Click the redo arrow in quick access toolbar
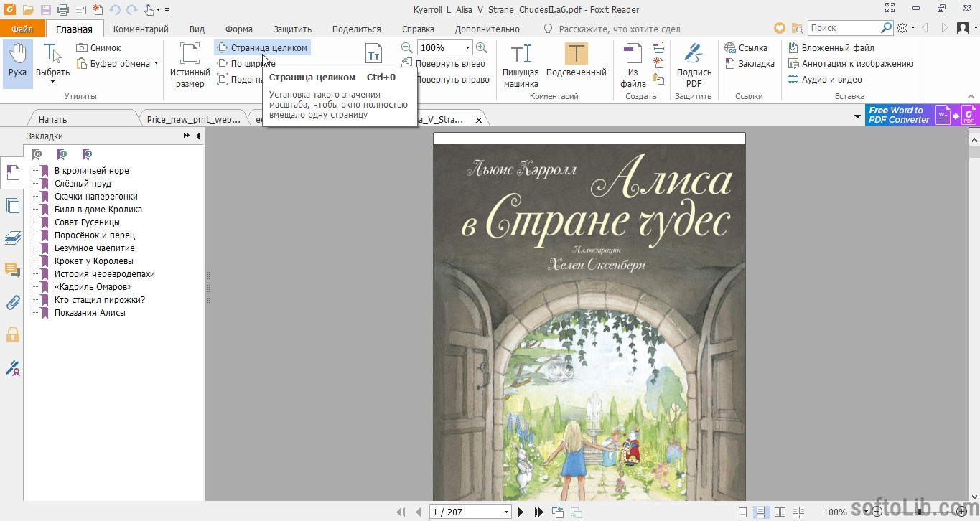The image size is (980, 521). [x=132, y=9]
